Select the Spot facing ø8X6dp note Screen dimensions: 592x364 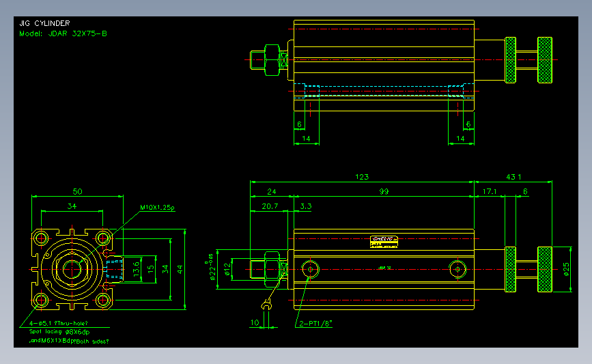tap(59, 332)
